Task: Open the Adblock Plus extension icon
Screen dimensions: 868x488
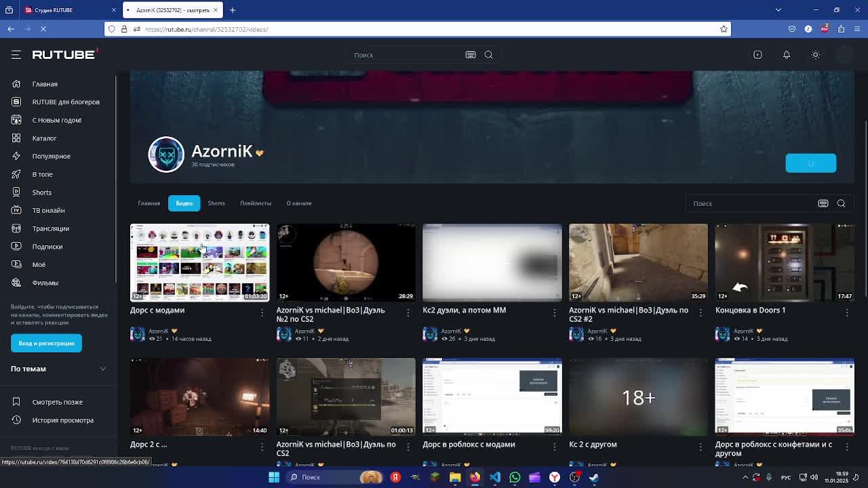Action: tap(825, 28)
